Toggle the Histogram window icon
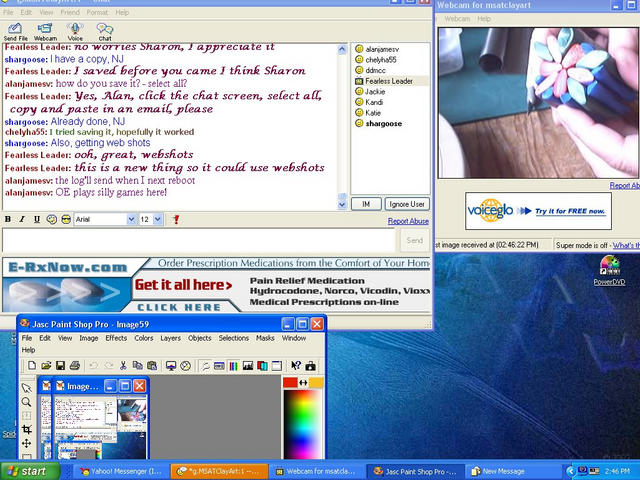Viewport: 640px width, 480px height. 248,366
